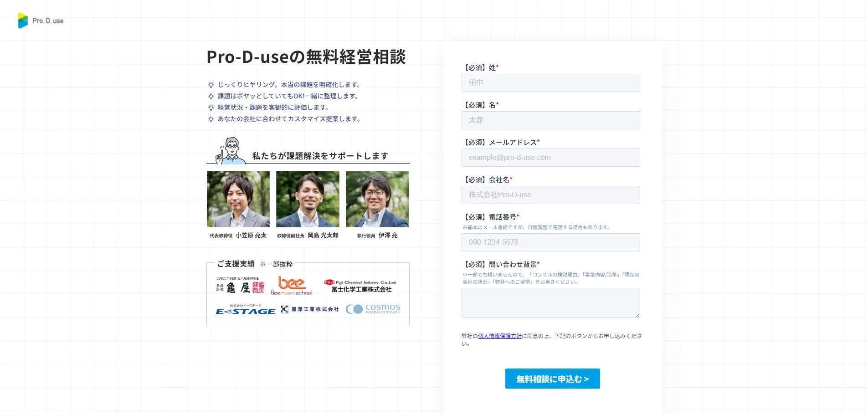Click the 名 input field
The image size is (868, 415).
(550, 120)
